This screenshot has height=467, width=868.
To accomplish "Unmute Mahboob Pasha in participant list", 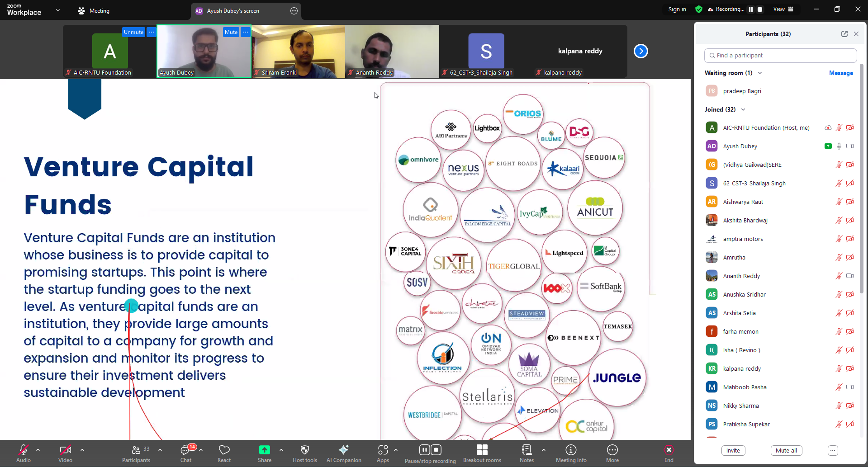I will (839, 387).
